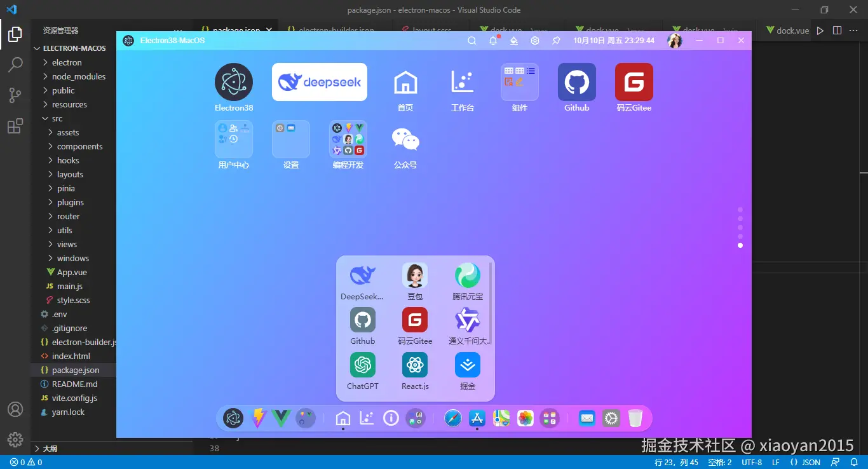Click the Safari compass icon in dock
Viewport: 868px width, 469px height.
coord(453,418)
